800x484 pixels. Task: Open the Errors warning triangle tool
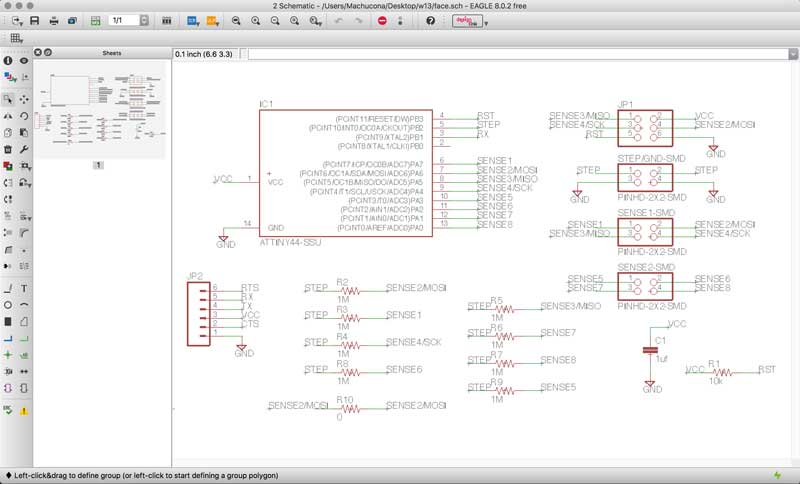[24, 411]
